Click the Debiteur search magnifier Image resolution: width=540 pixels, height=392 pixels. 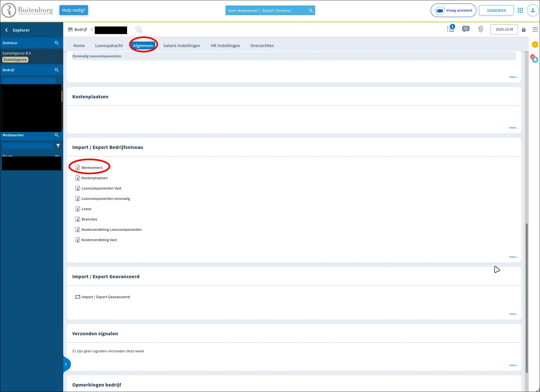[x=57, y=43]
